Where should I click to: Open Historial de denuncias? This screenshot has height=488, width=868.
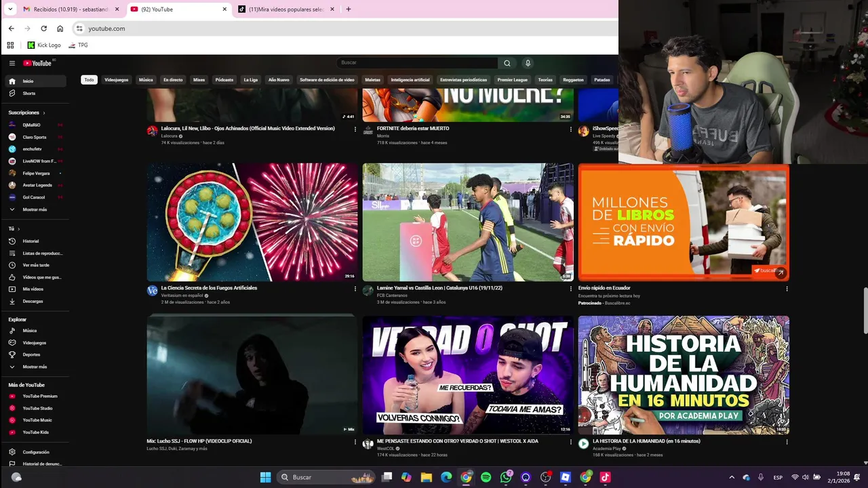tap(34, 464)
